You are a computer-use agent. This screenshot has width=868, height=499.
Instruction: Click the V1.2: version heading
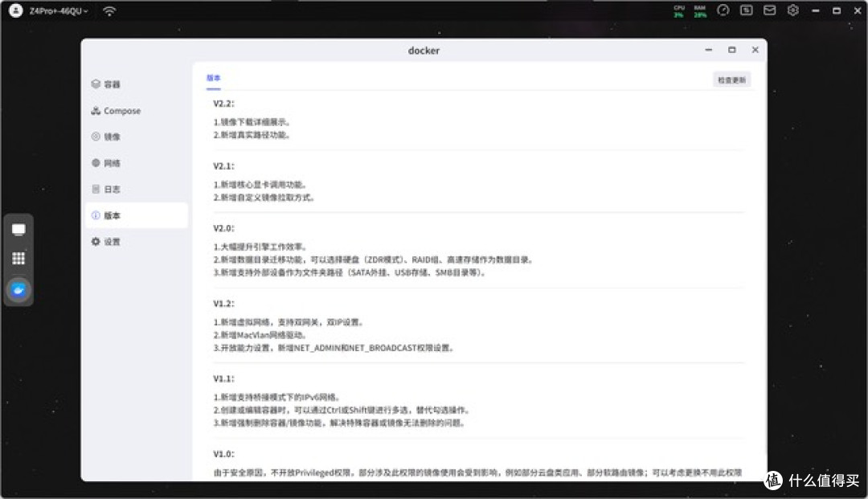click(223, 303)
